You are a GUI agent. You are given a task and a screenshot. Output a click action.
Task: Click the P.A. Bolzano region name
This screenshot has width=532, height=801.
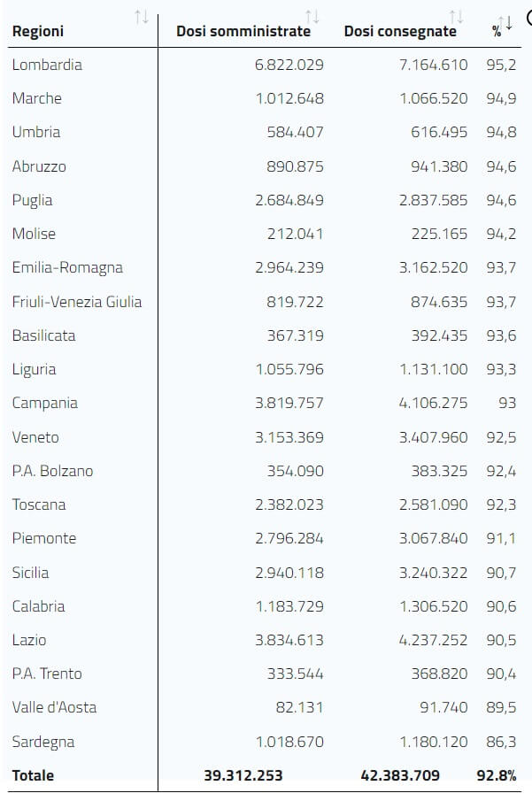point(52,471)
